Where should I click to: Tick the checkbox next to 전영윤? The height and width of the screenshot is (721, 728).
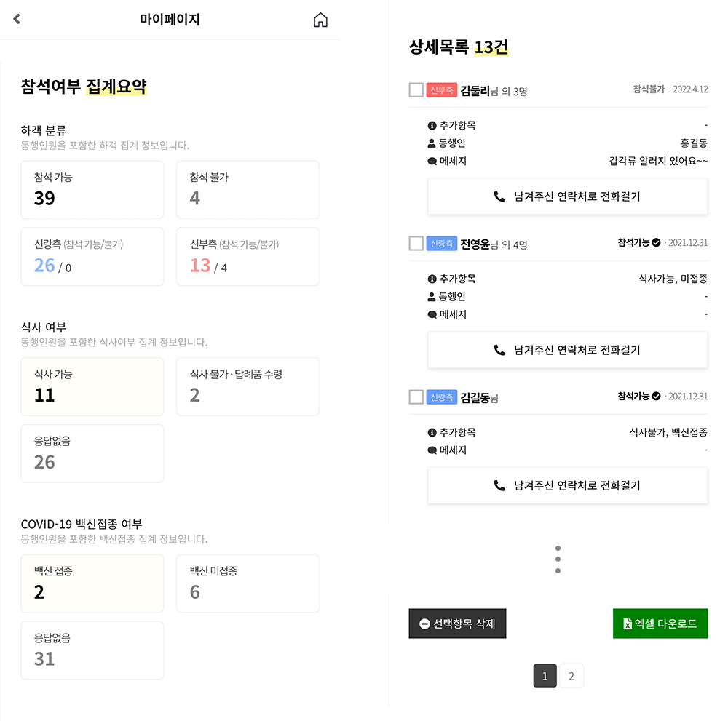pos(416,244)
